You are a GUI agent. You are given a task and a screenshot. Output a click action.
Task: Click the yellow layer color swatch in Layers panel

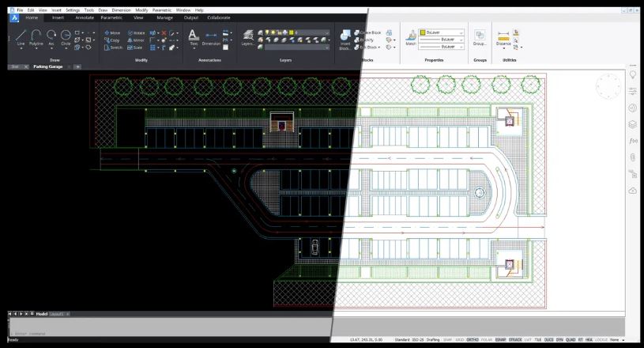292,32
